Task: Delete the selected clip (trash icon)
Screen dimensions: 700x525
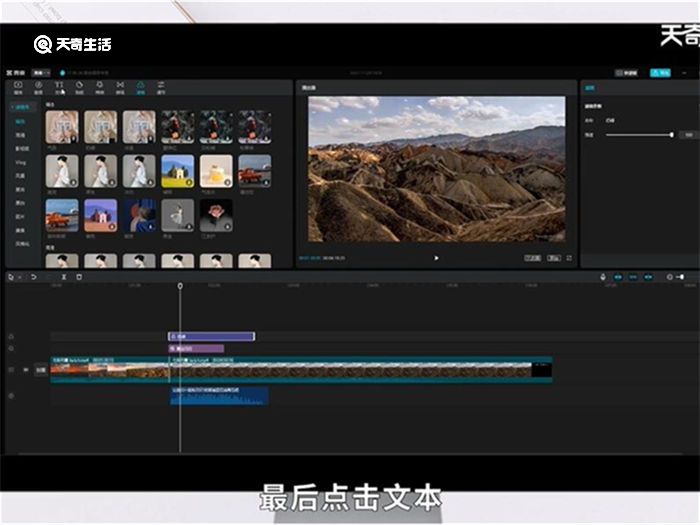Action: [79, 277]
